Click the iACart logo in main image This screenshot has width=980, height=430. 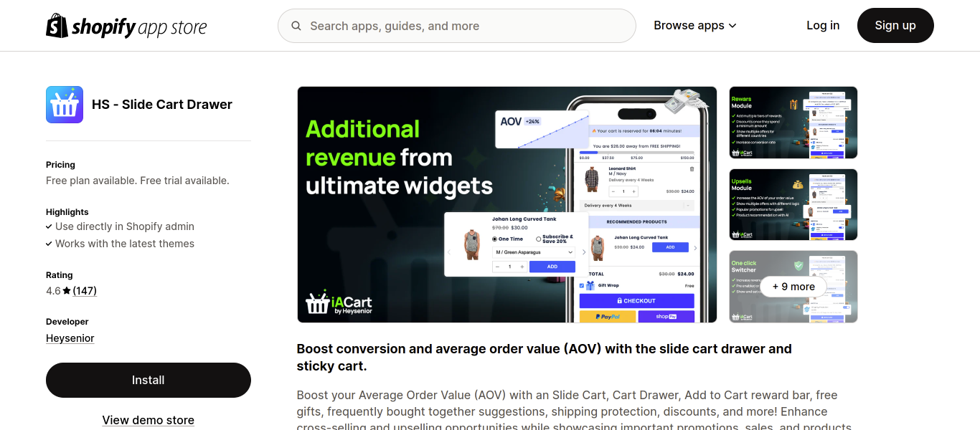(339, 303)
